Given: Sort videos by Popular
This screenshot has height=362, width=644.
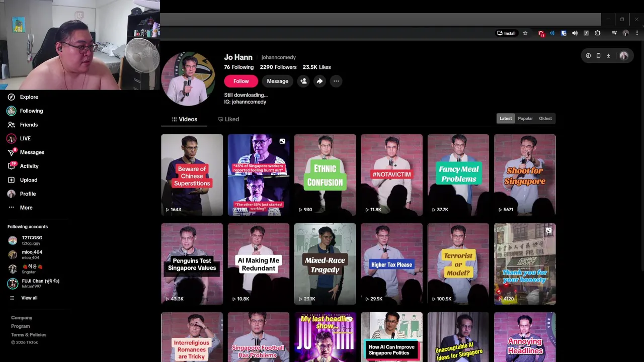Looking at the screenshot, I should [x=525, y=119].
